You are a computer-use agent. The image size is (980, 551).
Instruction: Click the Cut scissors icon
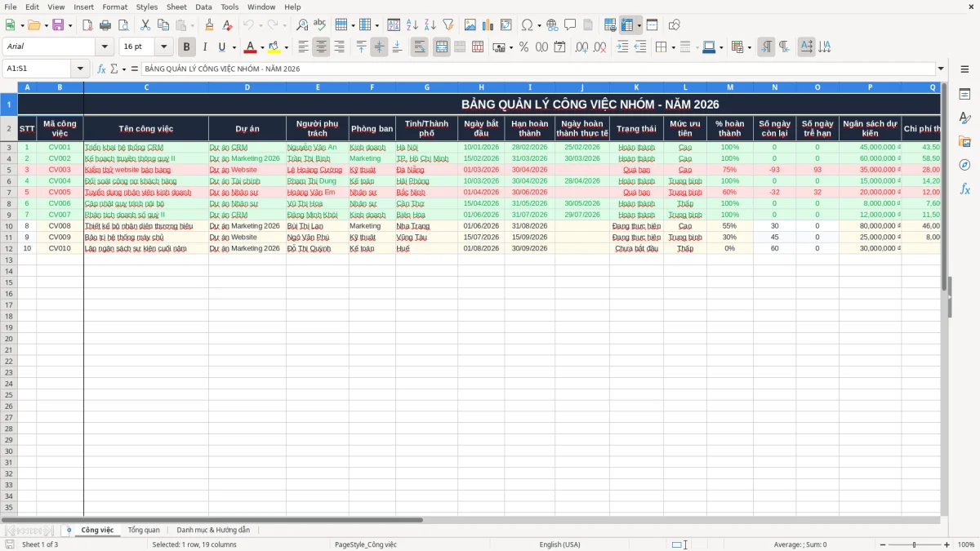tap(145, 25)
